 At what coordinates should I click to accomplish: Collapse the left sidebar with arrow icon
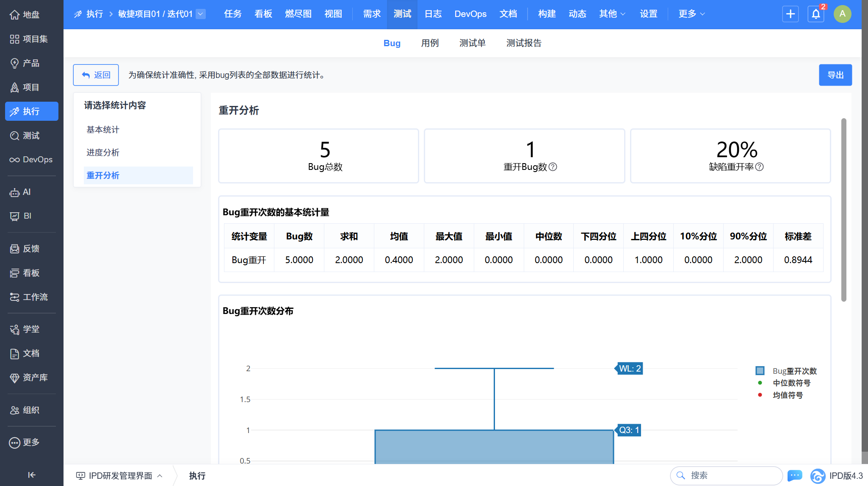click(x=32, y=475)
